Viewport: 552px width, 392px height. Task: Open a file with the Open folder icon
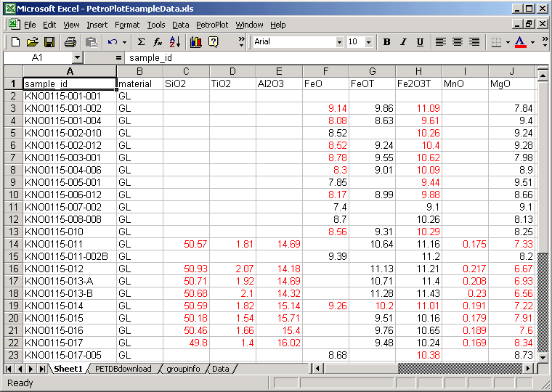click(x=32, y=42)
